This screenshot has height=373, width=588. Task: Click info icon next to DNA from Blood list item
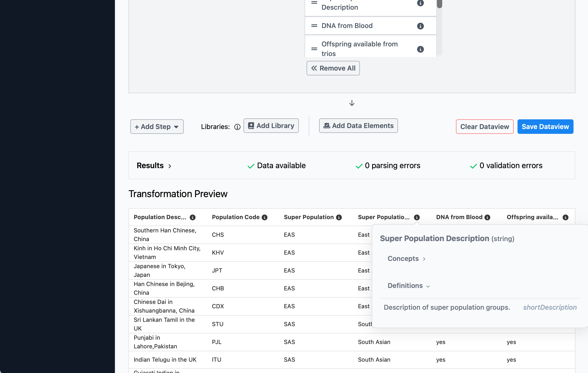coord(420,26)
